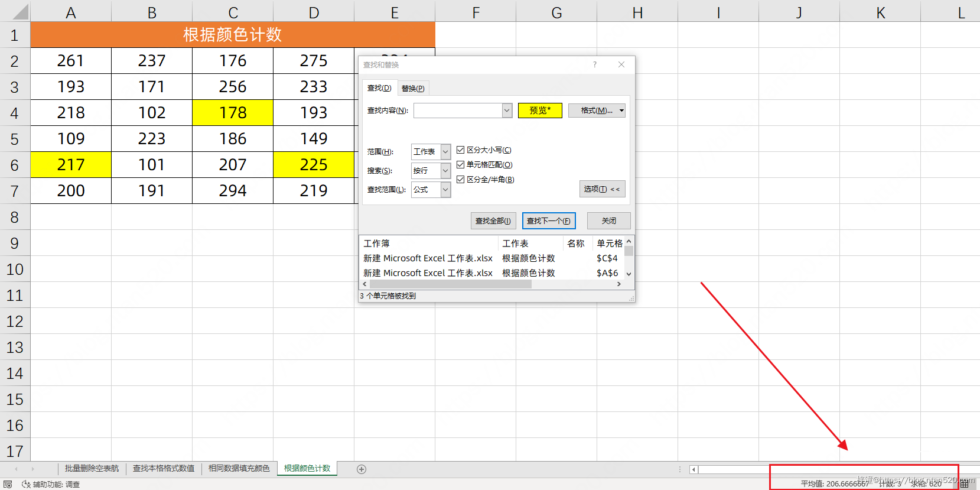Click the results list vertical scrollbar thumb

(x=629, y=251)
